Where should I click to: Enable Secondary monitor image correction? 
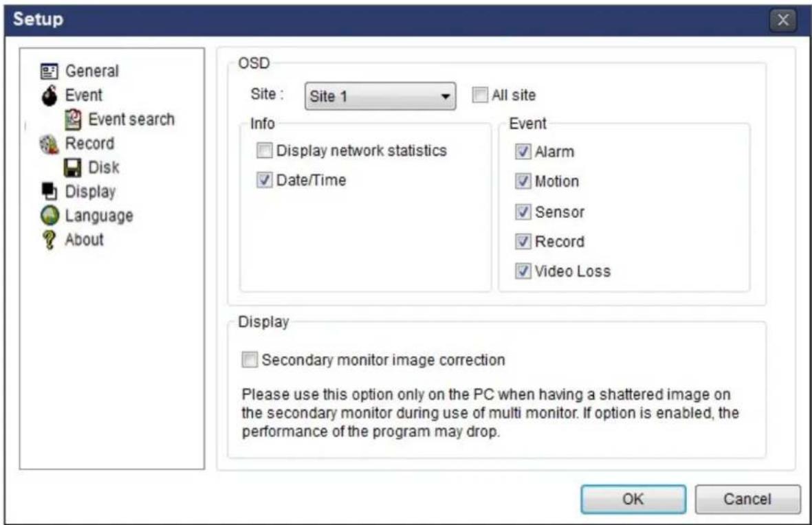(250, 360)
